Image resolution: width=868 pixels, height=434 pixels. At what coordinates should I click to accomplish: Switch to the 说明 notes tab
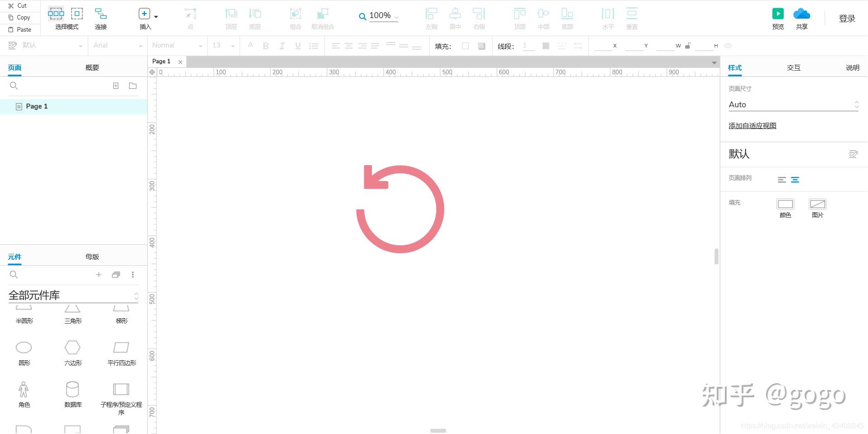852,67
